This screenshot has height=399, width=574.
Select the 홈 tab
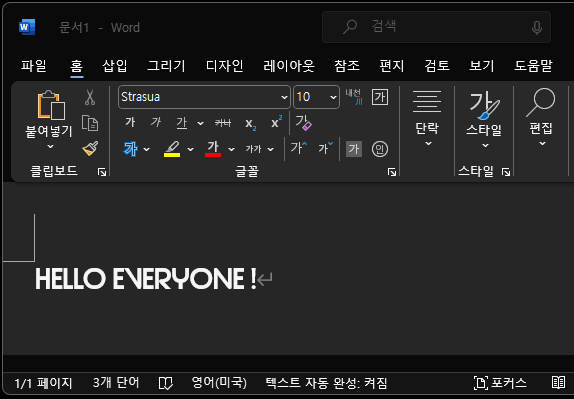[x=77, y=66]
